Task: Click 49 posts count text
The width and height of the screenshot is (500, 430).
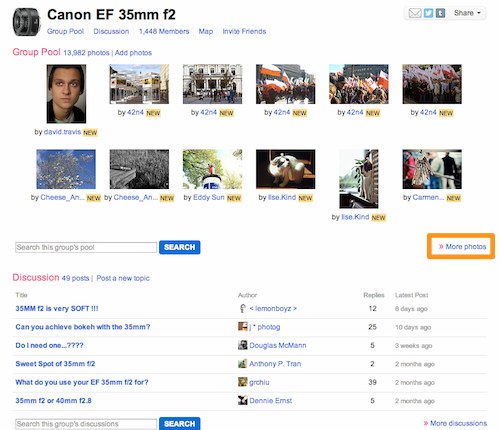Action: click(75, 278)
